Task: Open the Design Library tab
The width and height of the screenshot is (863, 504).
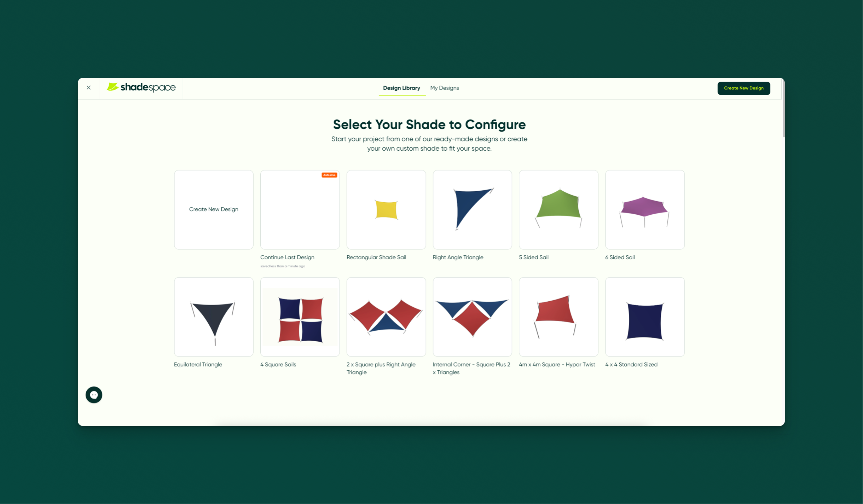Action: click(x=401, y=88)
